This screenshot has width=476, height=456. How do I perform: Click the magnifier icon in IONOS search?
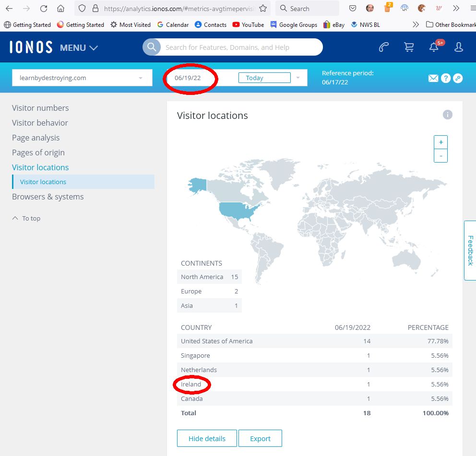152,47
